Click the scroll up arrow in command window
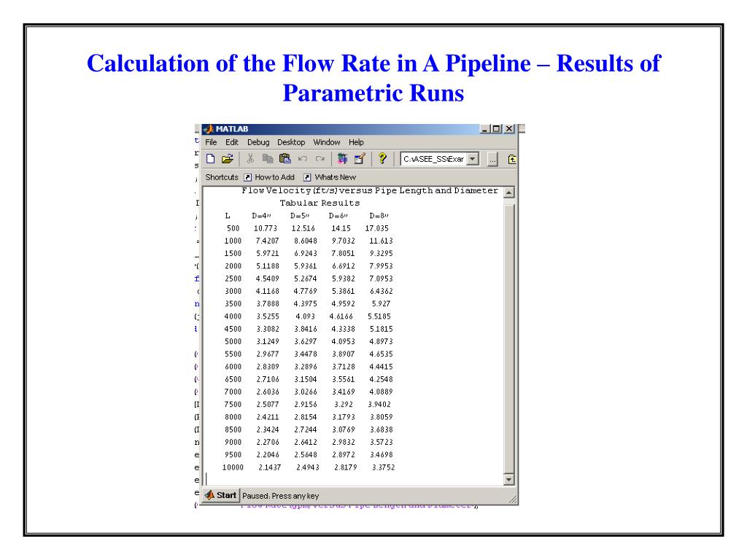This screenshot has width=747, height=560. click(x=508, y=192)
